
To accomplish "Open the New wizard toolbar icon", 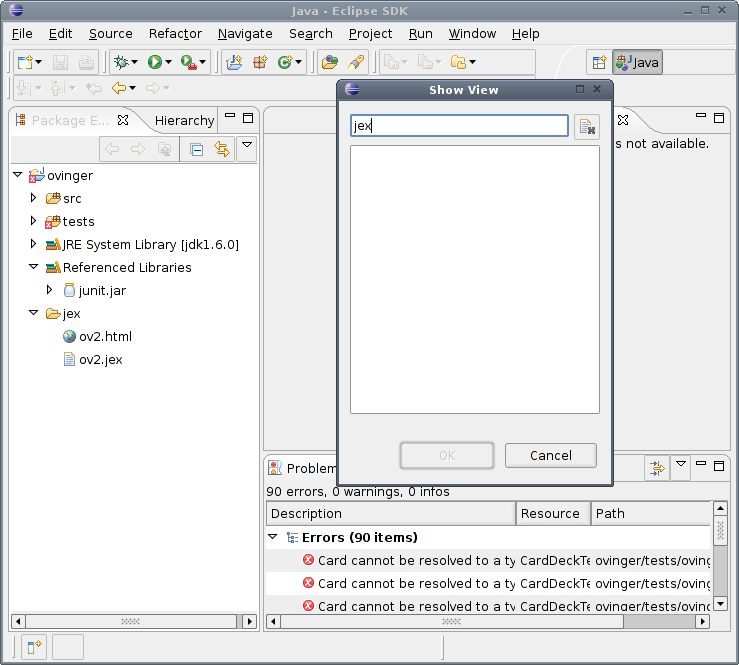I will [25, 62].
